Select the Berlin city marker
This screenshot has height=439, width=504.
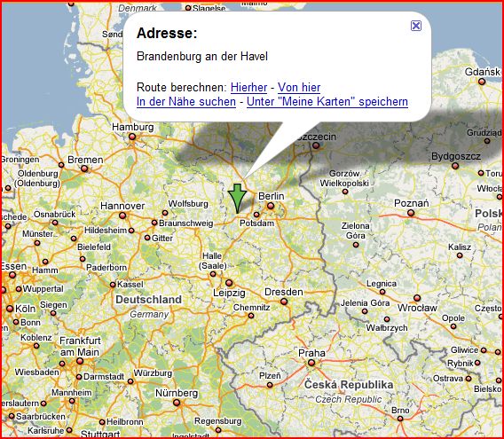[271, 206]
